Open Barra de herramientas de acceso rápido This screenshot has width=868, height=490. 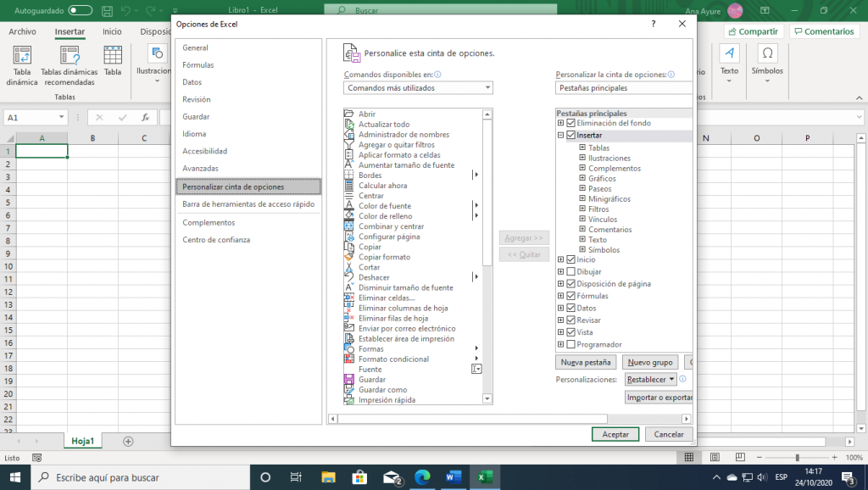(x=248, y=204)
